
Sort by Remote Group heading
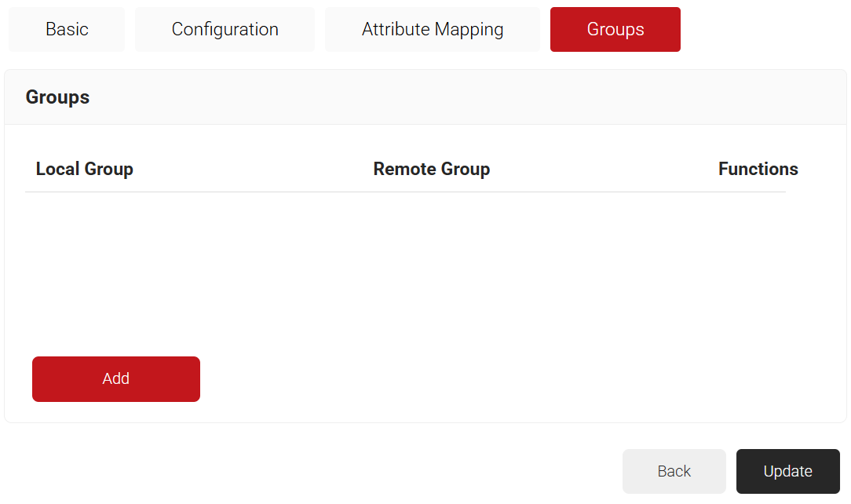(431, 170)
